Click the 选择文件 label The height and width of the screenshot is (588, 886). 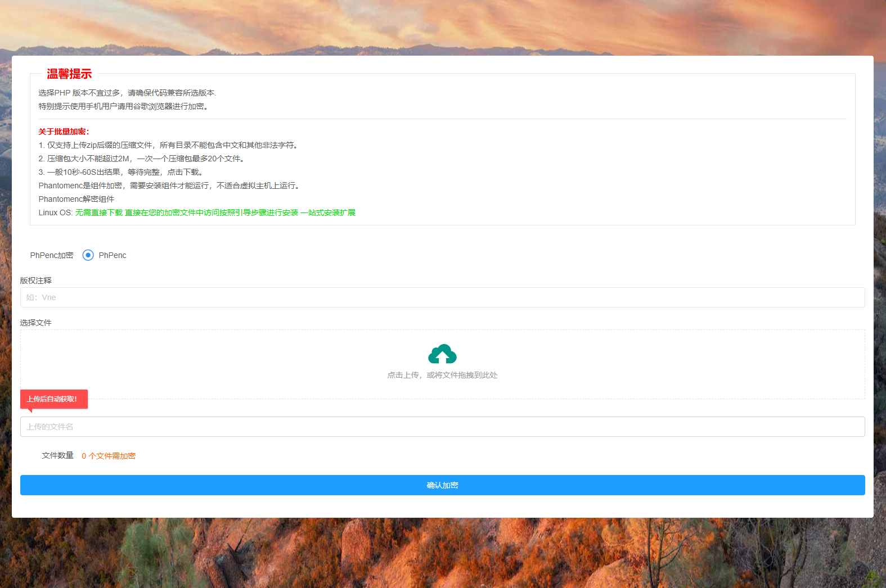35,323
